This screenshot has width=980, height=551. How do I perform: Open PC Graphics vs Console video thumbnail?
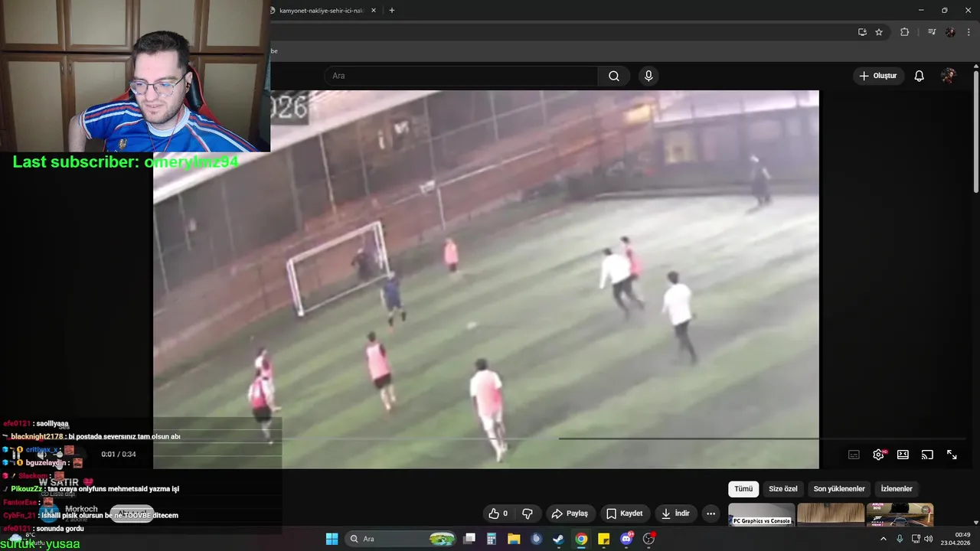point(761,515)
